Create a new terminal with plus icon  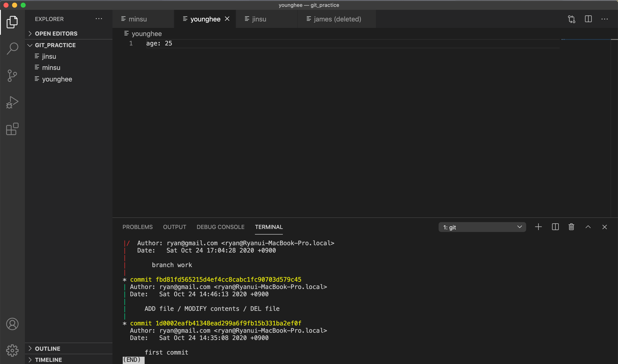(x=538, y=227)
